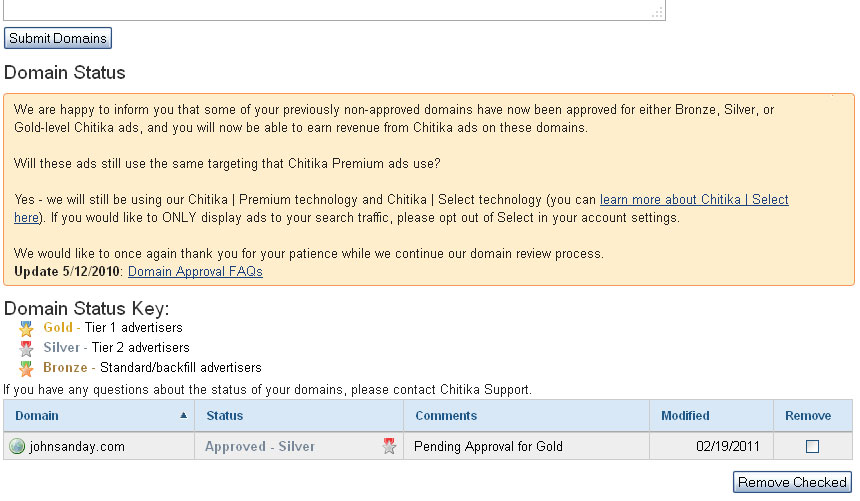Click the Pending Approval for Gold comment
This screenshot has width=860, height=501.
pos(488,447)
